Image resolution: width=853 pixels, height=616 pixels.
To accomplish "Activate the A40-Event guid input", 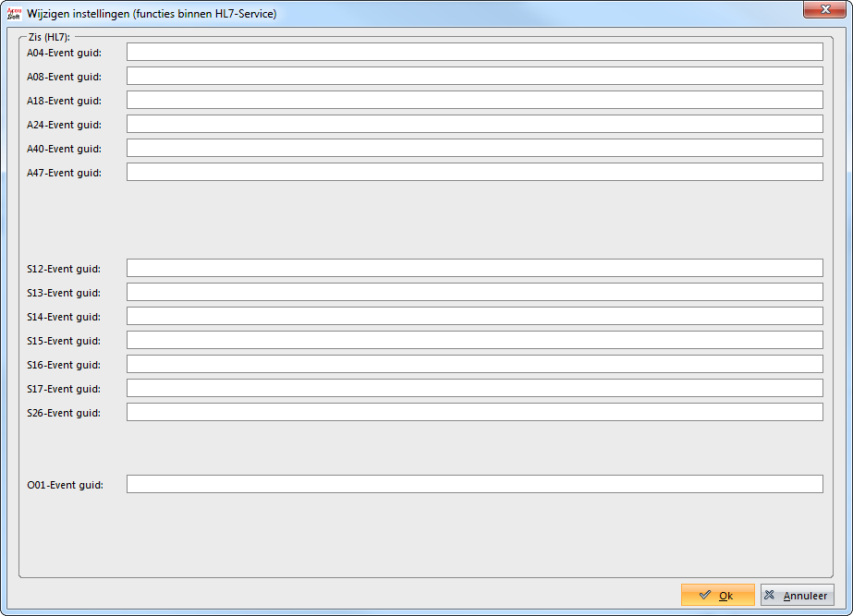I will (474, 148).
